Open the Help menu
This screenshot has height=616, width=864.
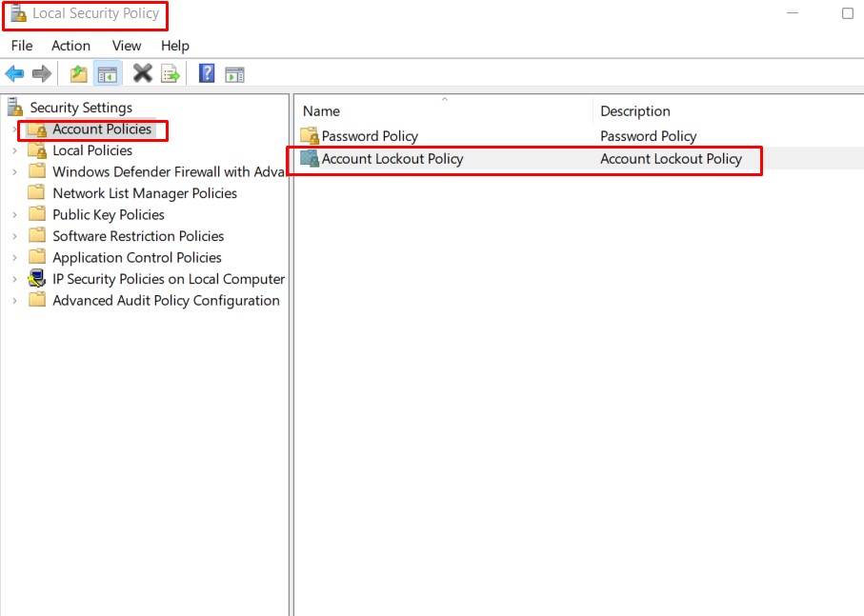[x=175, y=46]
